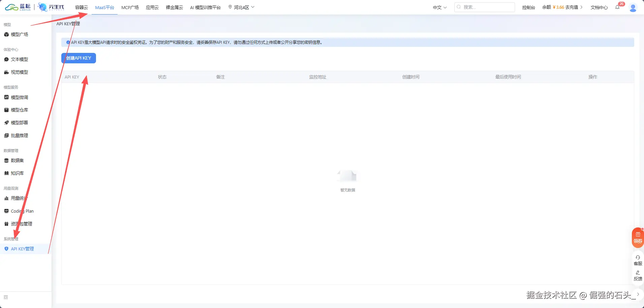Open the user avatar menu
This screenshot has width=644, height=308.
pos(633,7)
